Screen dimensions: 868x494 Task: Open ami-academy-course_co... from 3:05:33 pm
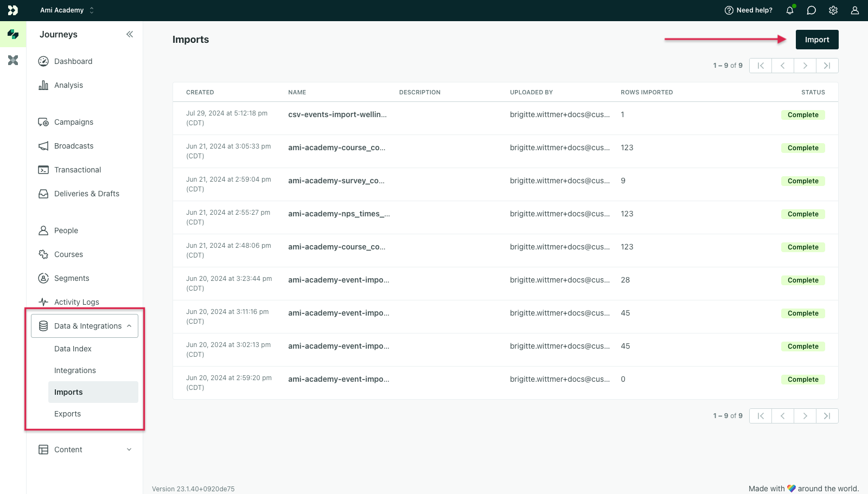point(337,147)
